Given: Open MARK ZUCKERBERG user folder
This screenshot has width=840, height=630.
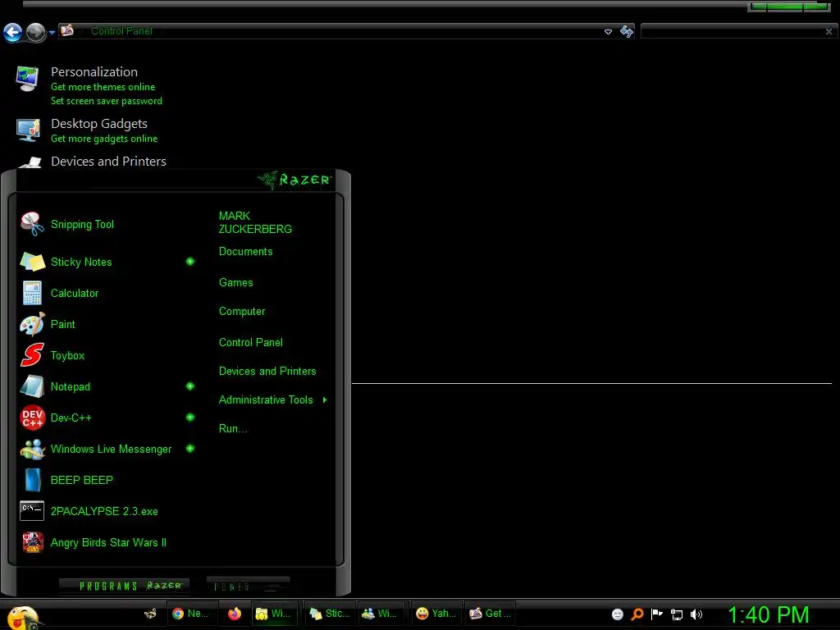Looking at the screenshot, I should pyautogui.click(x=255, y=222).
